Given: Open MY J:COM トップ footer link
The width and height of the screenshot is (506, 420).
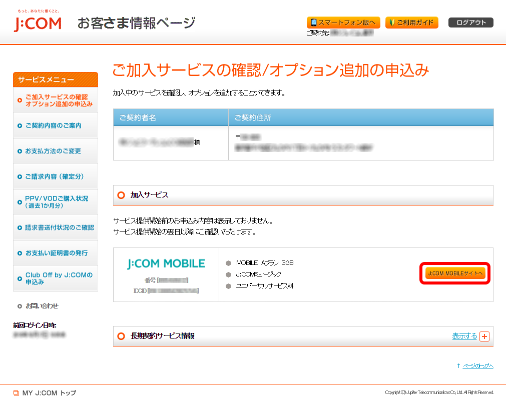Looking at the screenshot, I should pyautogui.click(x=49, y=393).
